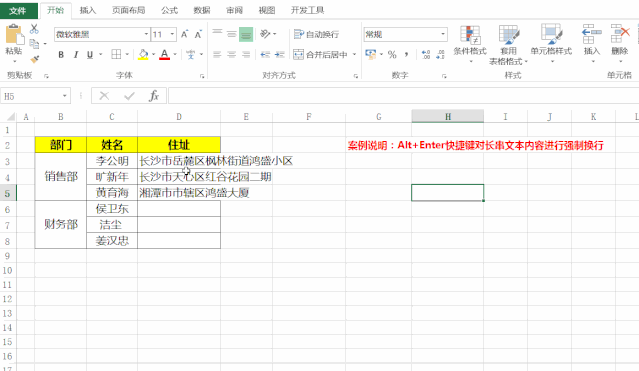Expand the font color dropdown arrow

pyautogui.click(x=175, y=54)
